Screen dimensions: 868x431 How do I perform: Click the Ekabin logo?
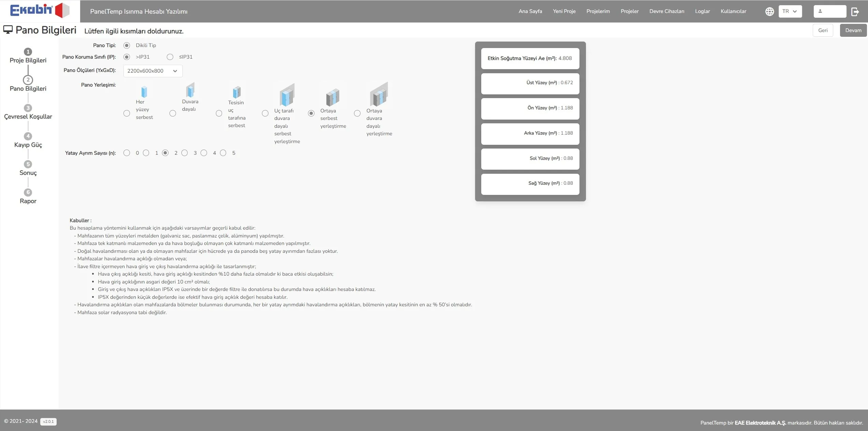point(39,10)
